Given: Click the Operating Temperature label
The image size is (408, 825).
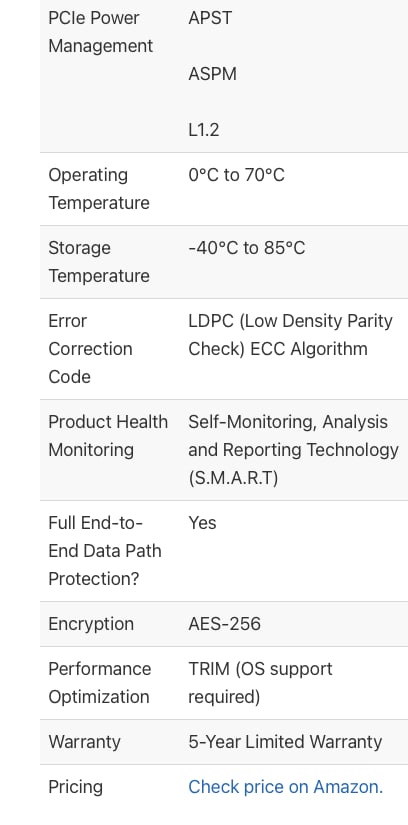Looking at the screenshot, I should (99, 189).
